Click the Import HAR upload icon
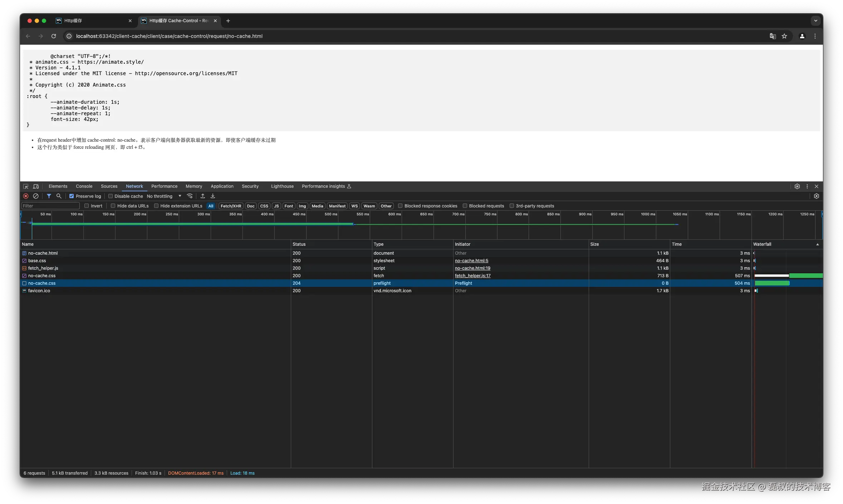 (203, 196)
